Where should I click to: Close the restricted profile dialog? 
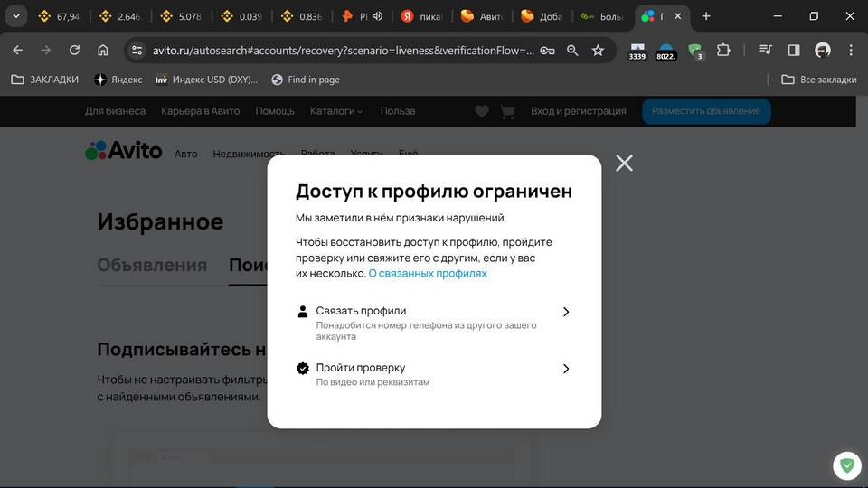coord(624,163)
